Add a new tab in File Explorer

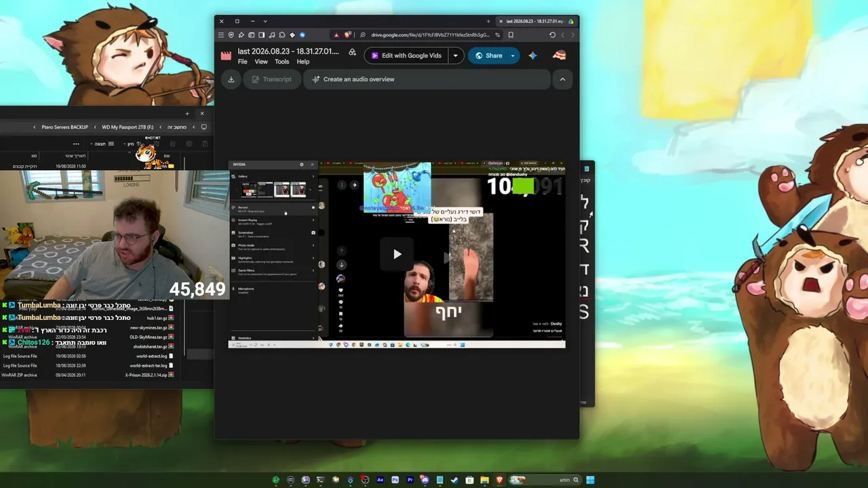pyautogui.click(x=187, y=113)
